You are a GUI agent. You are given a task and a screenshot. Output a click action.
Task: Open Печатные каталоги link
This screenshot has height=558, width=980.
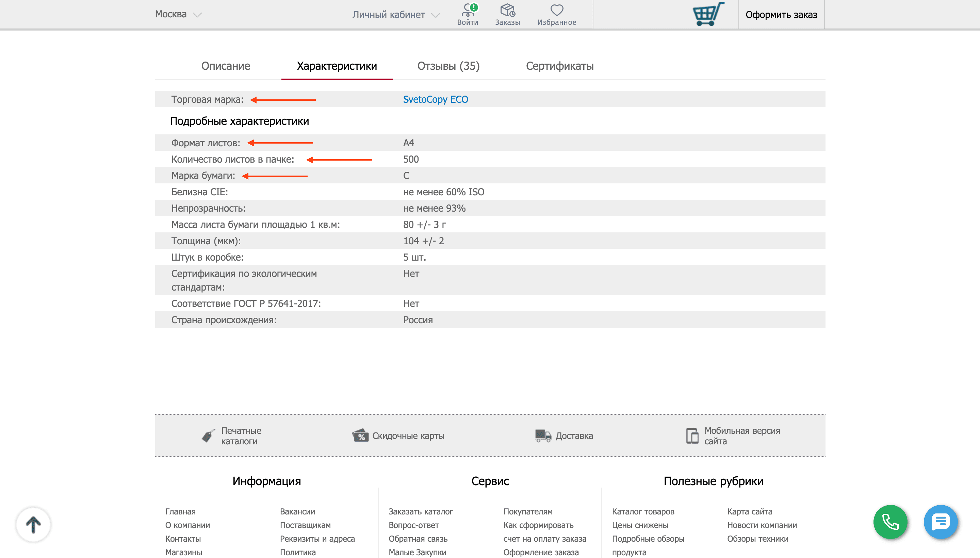point(241,436)
